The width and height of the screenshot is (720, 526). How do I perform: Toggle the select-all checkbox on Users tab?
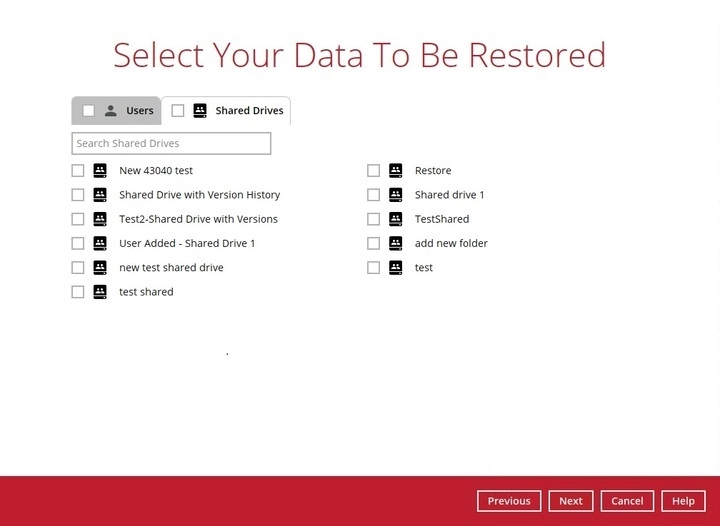click(x=88, y=111)
